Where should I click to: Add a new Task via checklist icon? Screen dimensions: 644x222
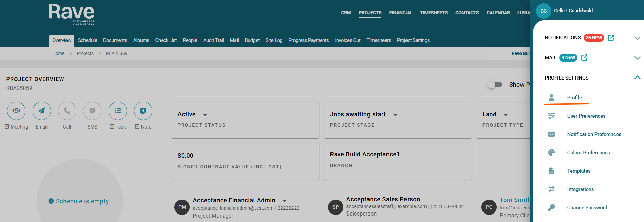coord(118,111)
